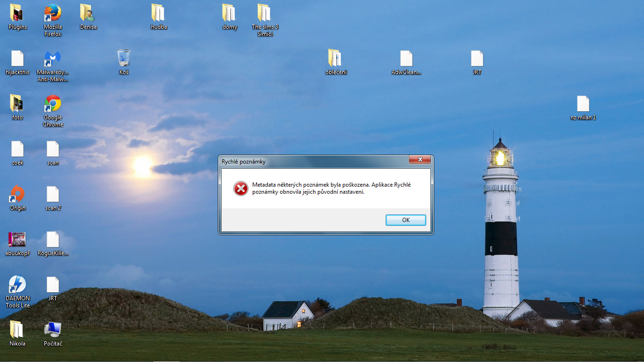
Task: Select the domy folder
Action: (230, 13)
